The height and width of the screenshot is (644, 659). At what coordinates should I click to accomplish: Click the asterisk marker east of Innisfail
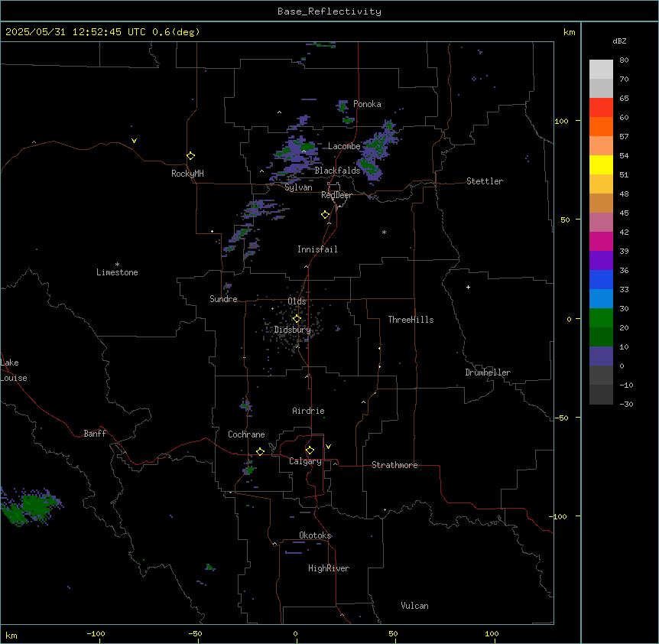pos(384,232)
